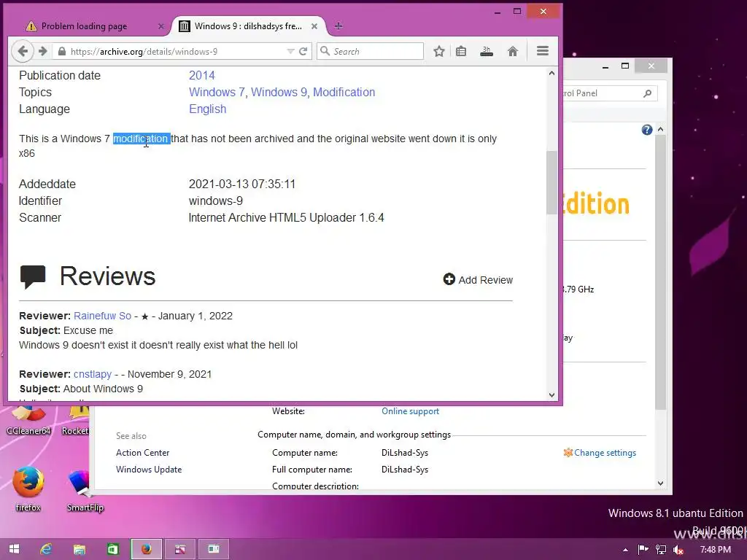Click the downloads indicator icon
747x560 pixels.
487,51
